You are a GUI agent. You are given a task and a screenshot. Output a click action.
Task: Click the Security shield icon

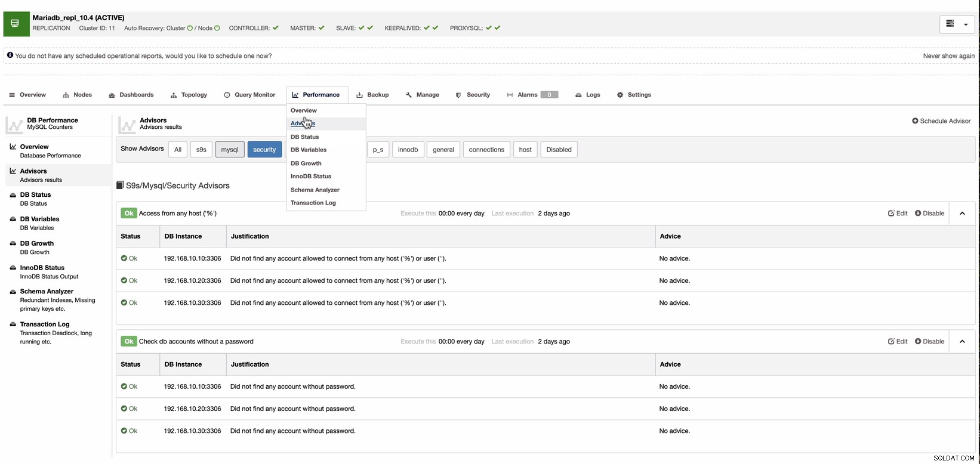(x=458, y=95)
